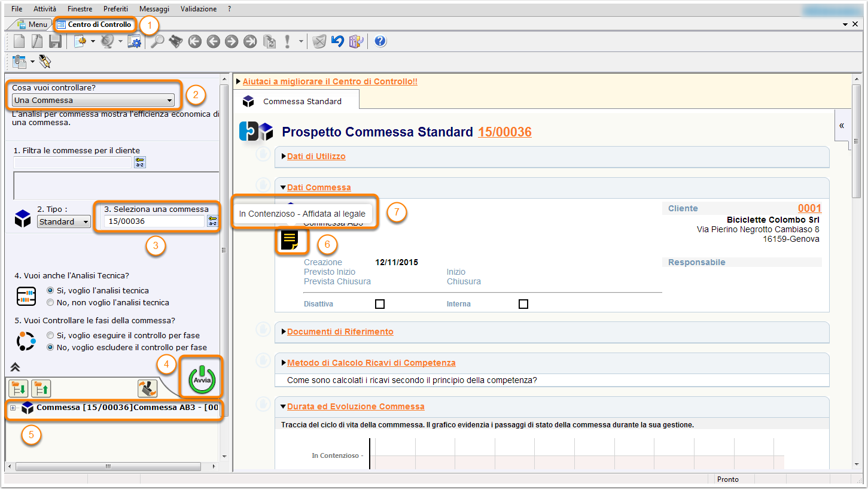Select the Commessa Standard tab
868x489 pixels.
[x=296, y=101]
